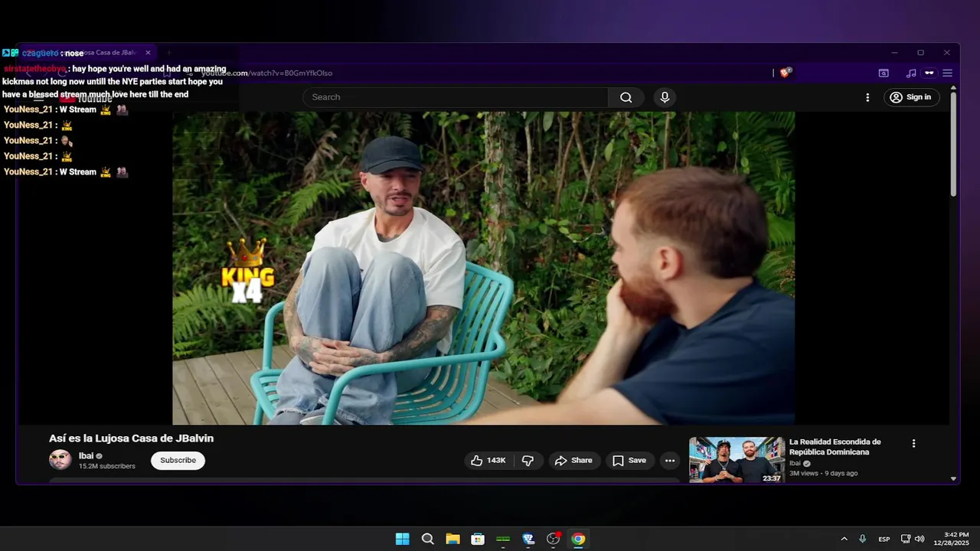This screenshot has width=980, height=551.
Task: Maximize the browser window
Action: [x=920, y=53]
